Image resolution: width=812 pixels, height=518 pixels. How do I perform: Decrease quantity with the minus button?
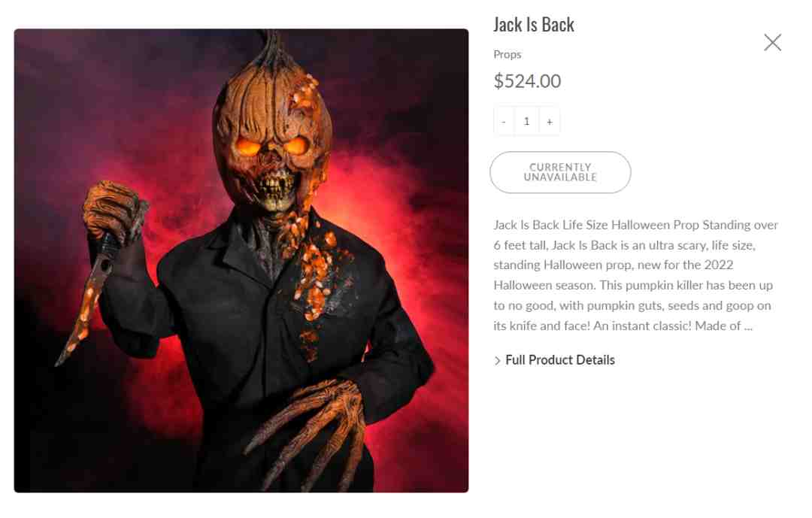point(504,121)
